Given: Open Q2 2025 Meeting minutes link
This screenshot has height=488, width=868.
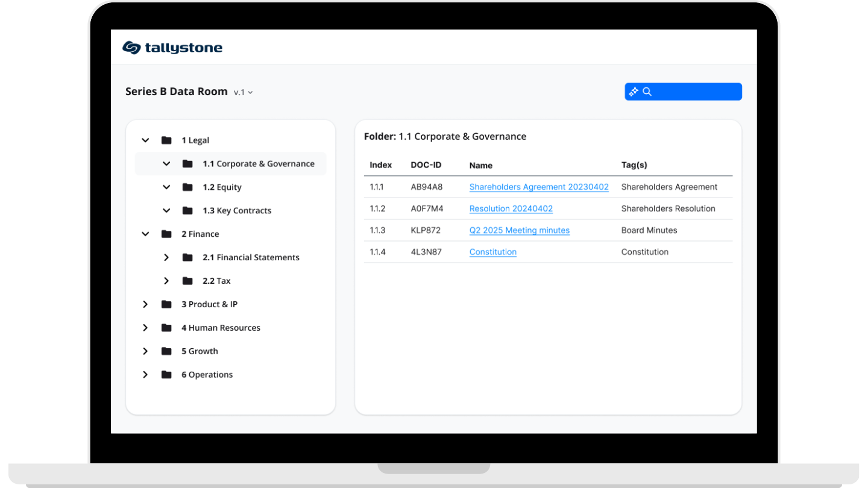Looking at the screenshot, I should 520,230.
